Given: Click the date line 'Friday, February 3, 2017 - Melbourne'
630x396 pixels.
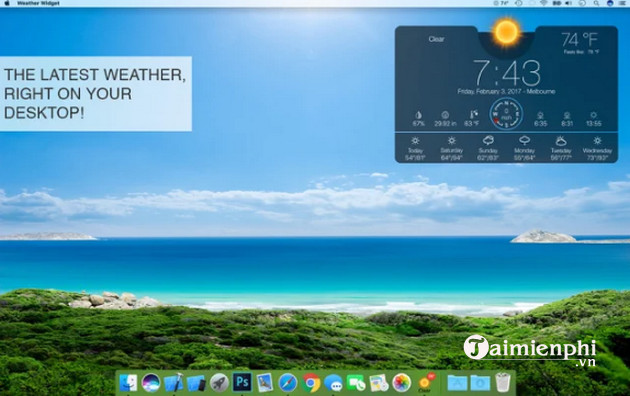Looking at the screenshot, I should pos(506,92).
